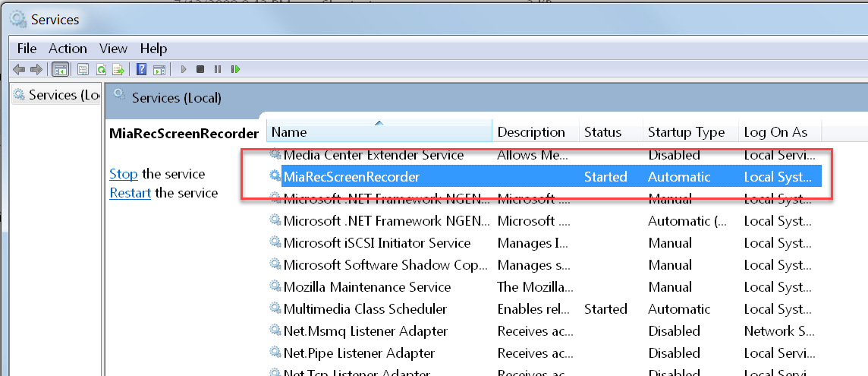Screen dimensions: 868x376
Task: Click the Export List toolbar icon
Action: [118, 69]
